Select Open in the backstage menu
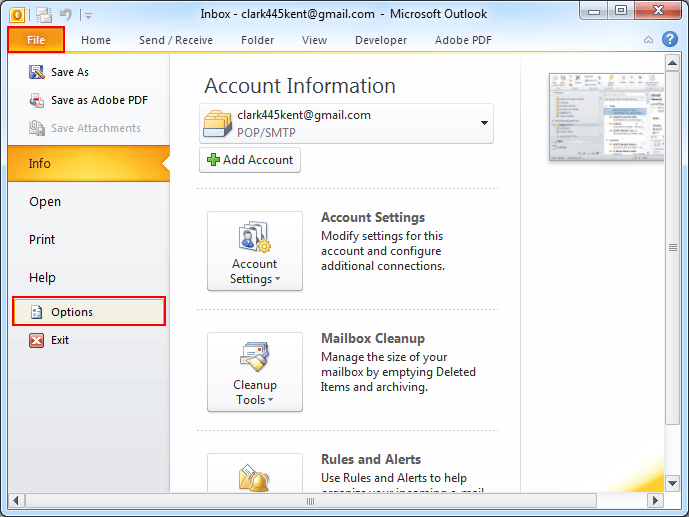 click(45, 202)
